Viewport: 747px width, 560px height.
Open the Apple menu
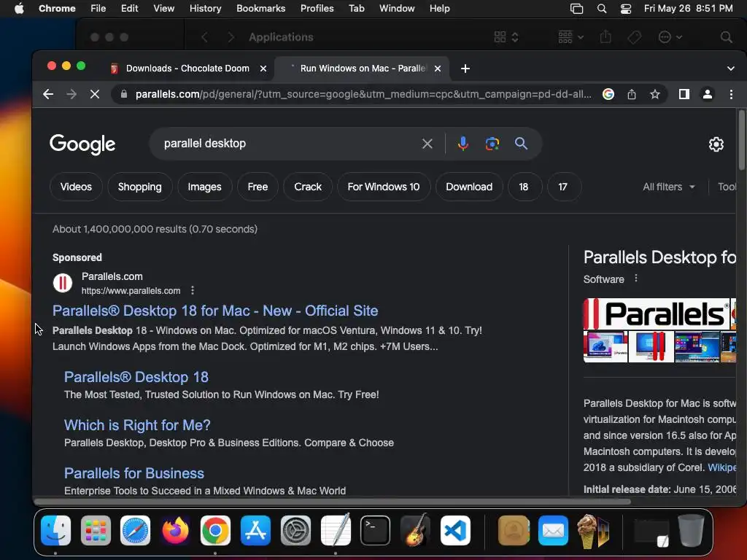pyautogui.click(x=19, y=9)
